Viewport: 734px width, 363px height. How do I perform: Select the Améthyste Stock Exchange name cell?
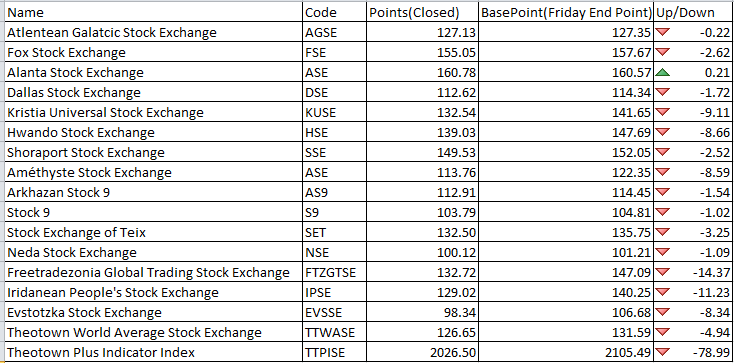(154, 172)
